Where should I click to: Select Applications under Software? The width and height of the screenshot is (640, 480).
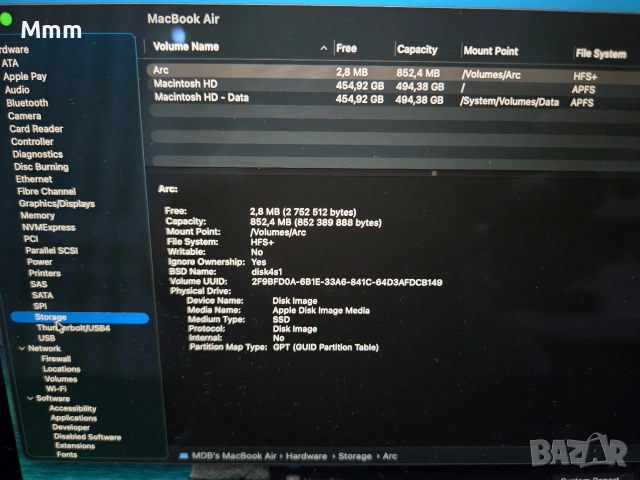(x=74, y=418)
